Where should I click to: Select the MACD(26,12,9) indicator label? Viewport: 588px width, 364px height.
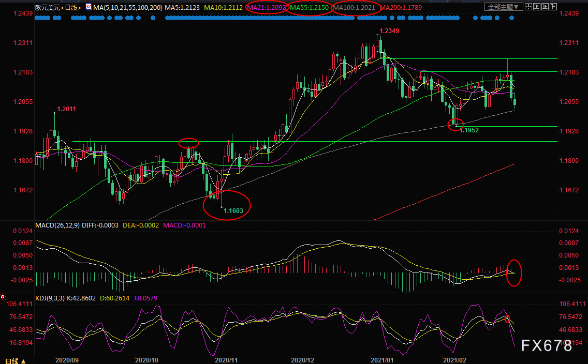(57, 225)
